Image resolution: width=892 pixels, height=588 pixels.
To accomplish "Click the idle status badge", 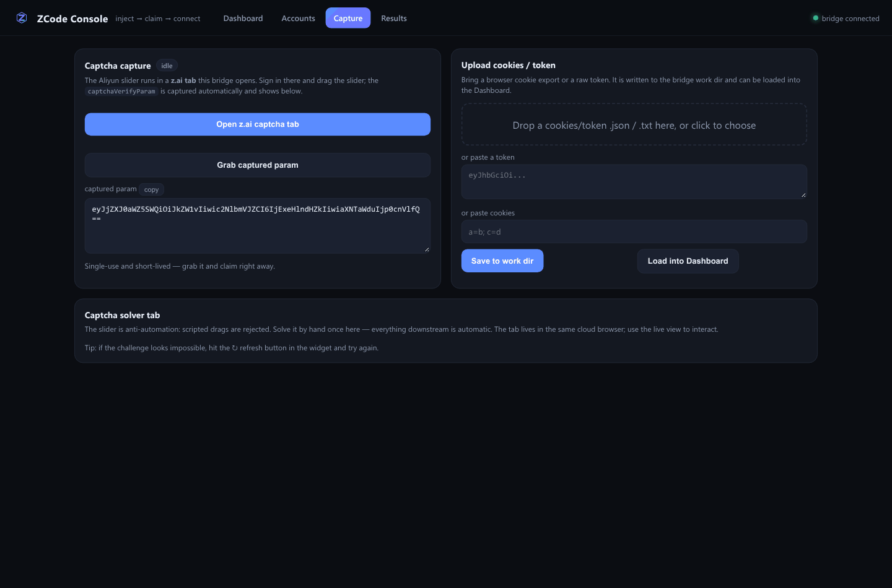I will coord(167,66).
